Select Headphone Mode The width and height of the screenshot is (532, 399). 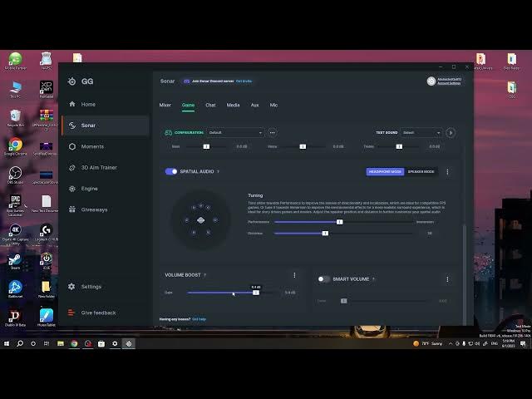[x=385, y=172]
